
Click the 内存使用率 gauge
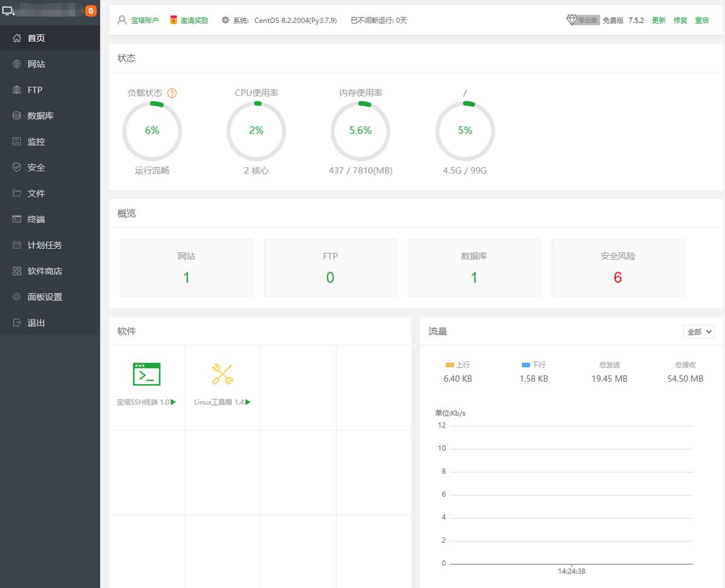pos(361,130)
